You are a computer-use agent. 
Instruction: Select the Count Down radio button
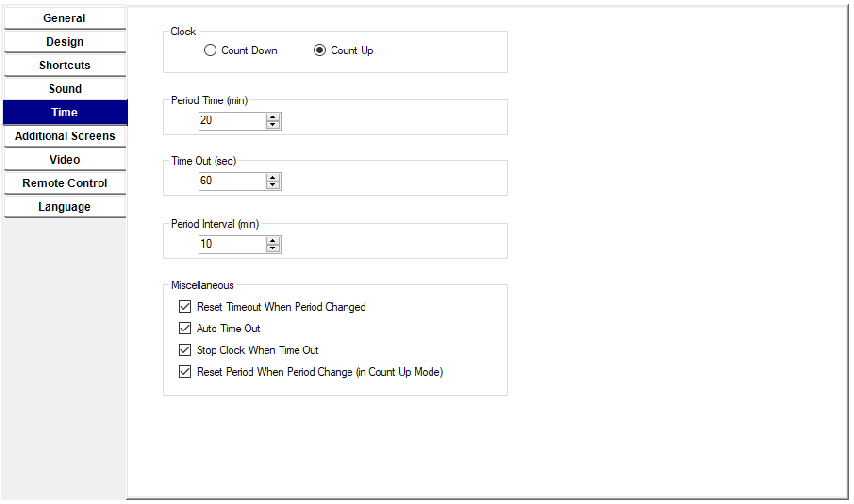pos(210,50)
